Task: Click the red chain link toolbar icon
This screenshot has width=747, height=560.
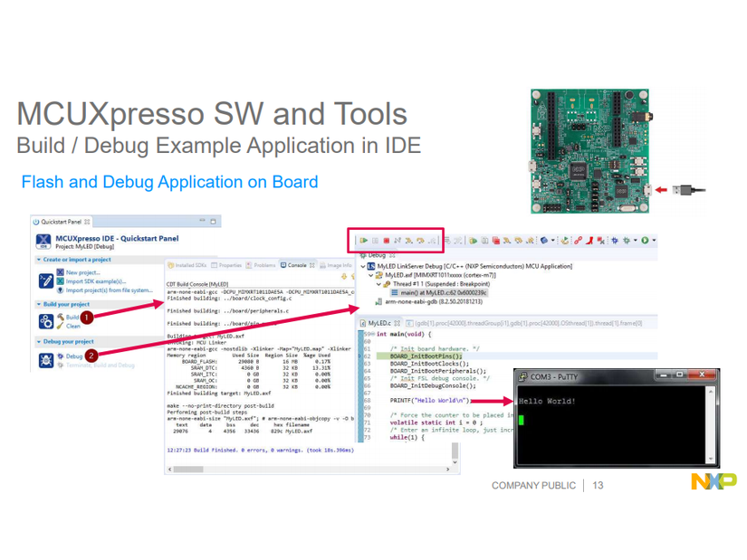Action: tap(578, 241)
